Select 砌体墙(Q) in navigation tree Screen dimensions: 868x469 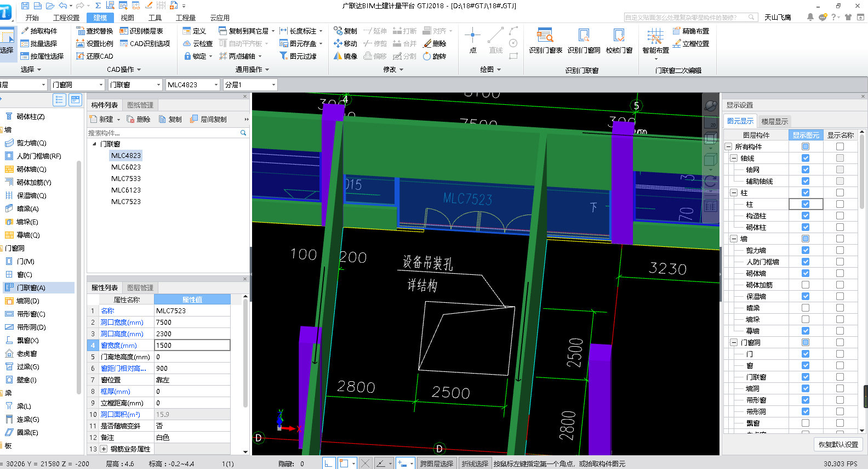31,169
